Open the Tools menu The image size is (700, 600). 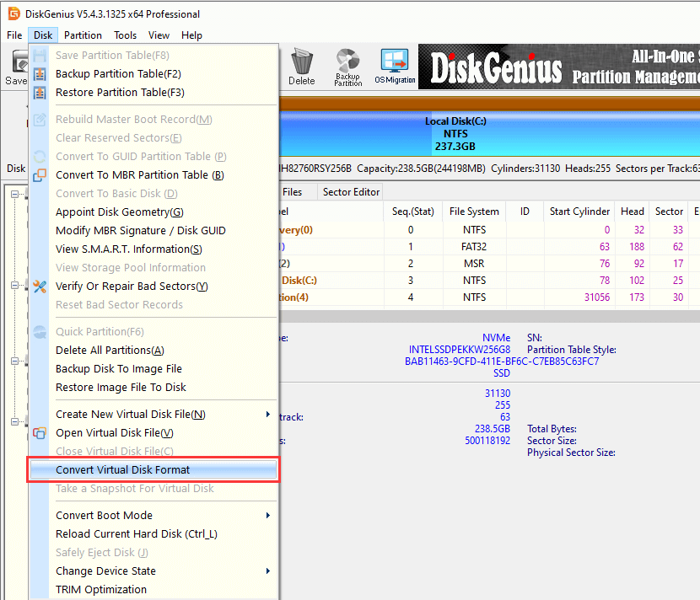(x=126, y=35)
